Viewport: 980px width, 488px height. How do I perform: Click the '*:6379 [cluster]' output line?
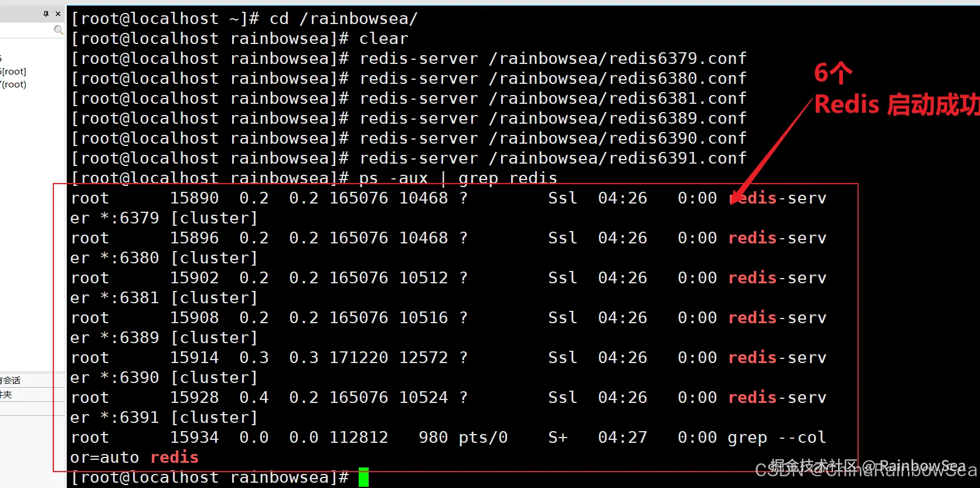tap(164, 218)
